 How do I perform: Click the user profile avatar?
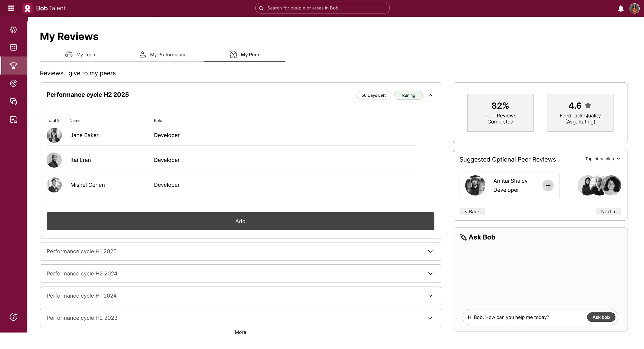[634, 9]
